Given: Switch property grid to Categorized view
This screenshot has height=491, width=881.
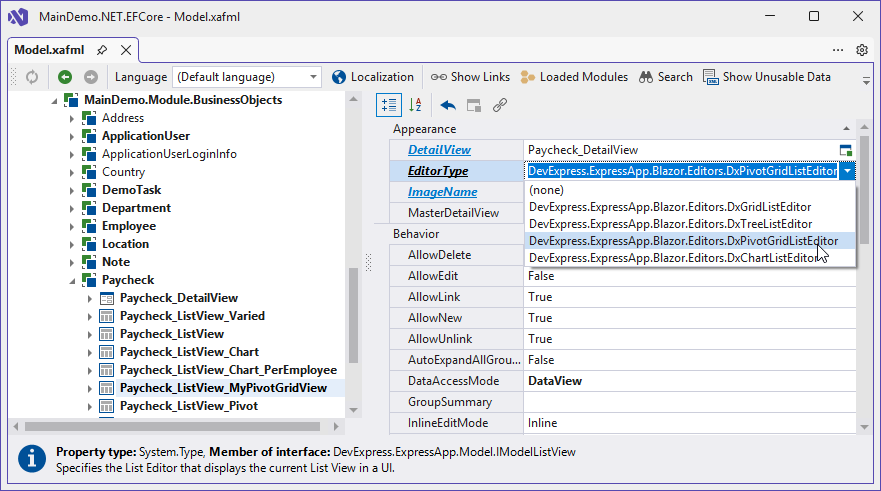Looking at the screenshot, I should click(x=389, y=105).
